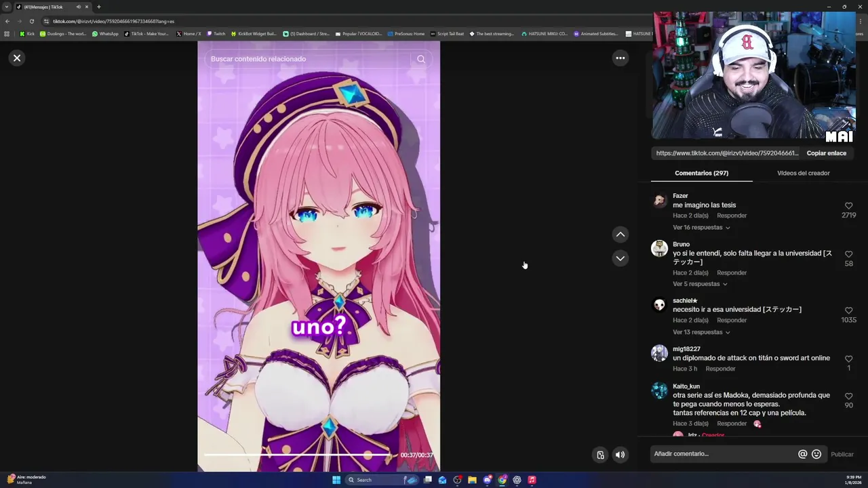868x488 pixels.
Task: Open File Explorer from taskbar
Action: pos(472,480)
